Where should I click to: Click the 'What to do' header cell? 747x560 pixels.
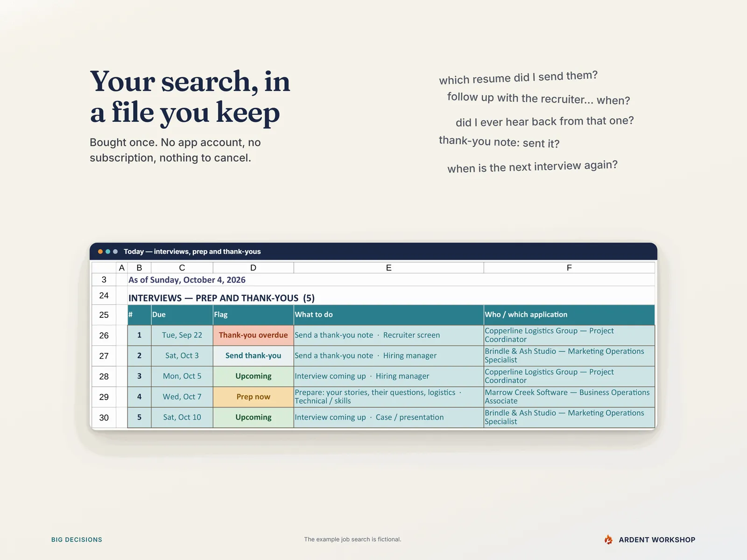tap(388, 315)
